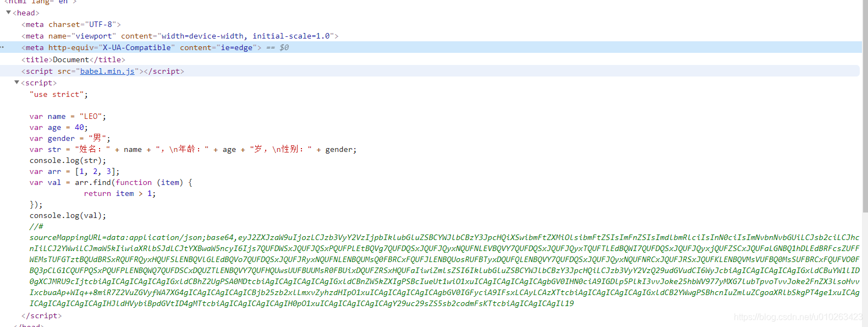Click the == $0 marker
The width and height of the screenshot is (868, 327).
[x=278, y=47]
